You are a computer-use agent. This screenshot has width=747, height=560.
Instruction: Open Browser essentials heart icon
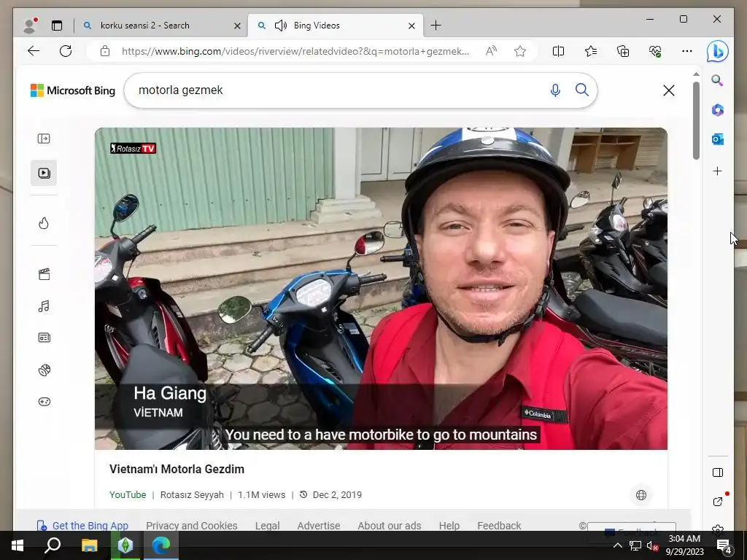654,51
